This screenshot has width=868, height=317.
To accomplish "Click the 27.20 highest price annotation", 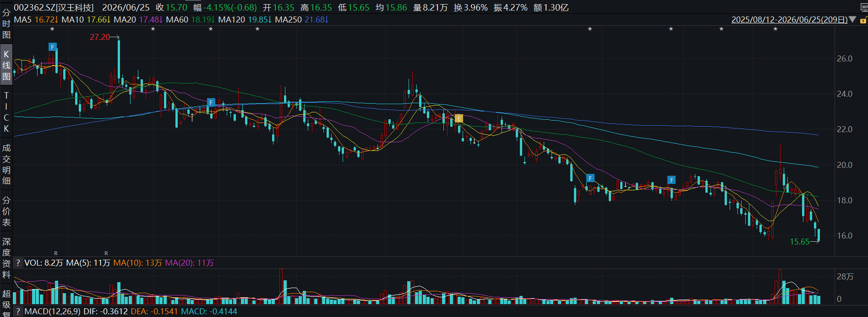I will [x=100, y=37].
